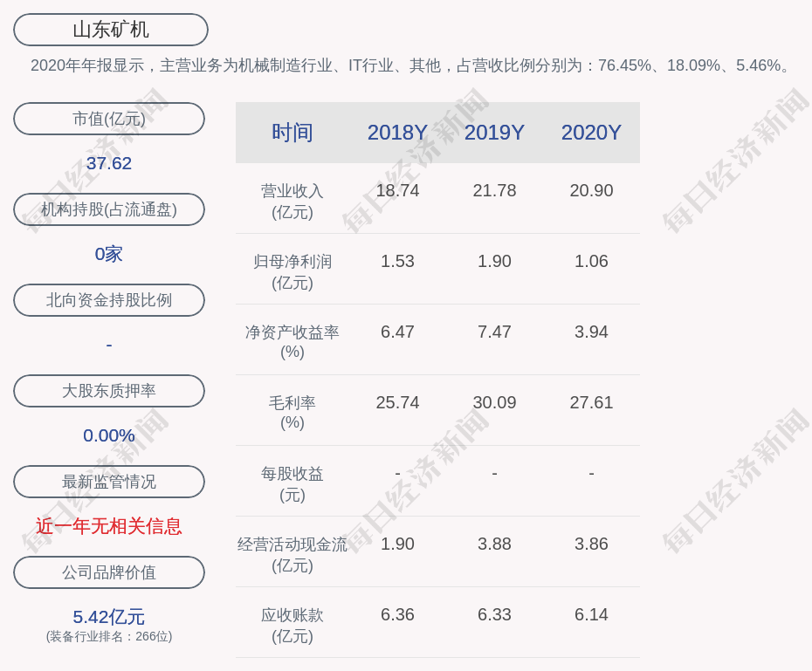
Task: Select the 37.62 market value figure
Action: (109, 163)
